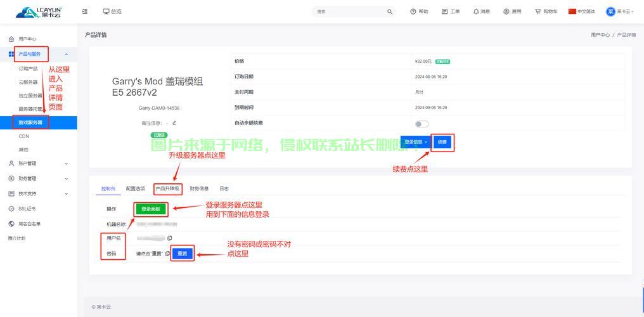The image size is (644, 317).
Task: Click the 月付 payment cycle value
Action: [419, 93]
